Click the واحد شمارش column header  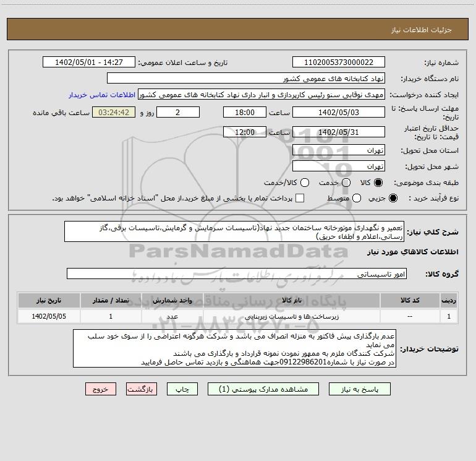pos(172,300)
